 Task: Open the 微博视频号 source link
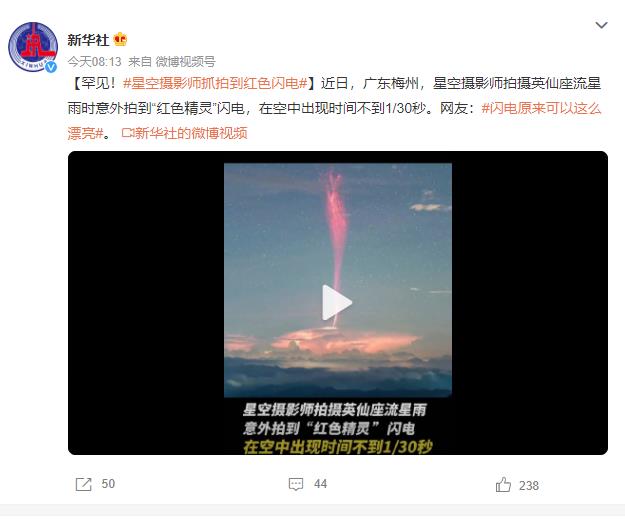[x=185, y=61]
